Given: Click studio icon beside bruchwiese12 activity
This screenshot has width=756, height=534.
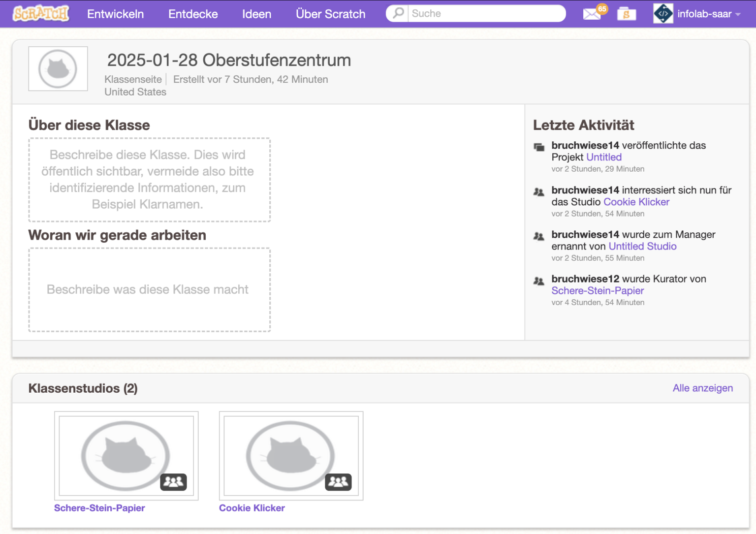Looking at the screenshot, I should point(539,281).
